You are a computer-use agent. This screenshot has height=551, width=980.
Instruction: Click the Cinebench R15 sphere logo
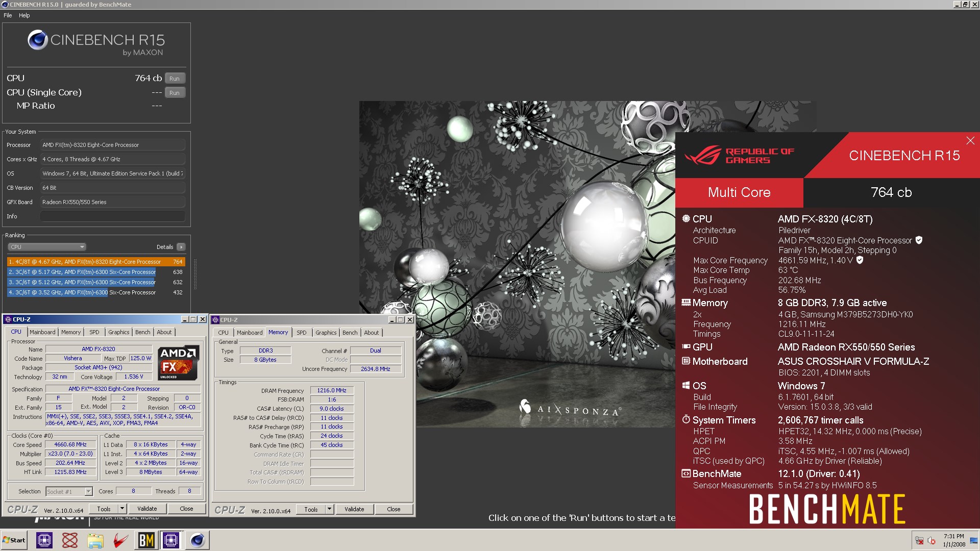click(38, 40)
